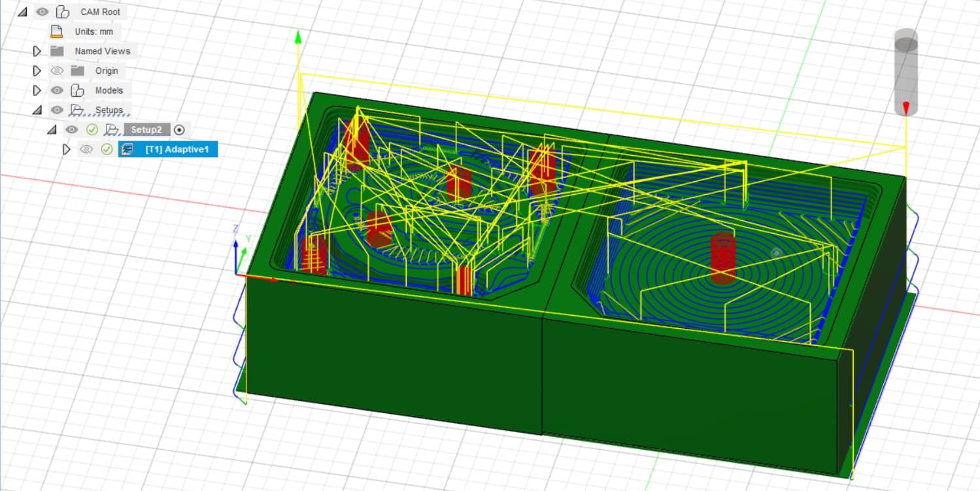Screen dimensions: 980x491
Task: Expand the Origin node
Action: pos(37,71)
